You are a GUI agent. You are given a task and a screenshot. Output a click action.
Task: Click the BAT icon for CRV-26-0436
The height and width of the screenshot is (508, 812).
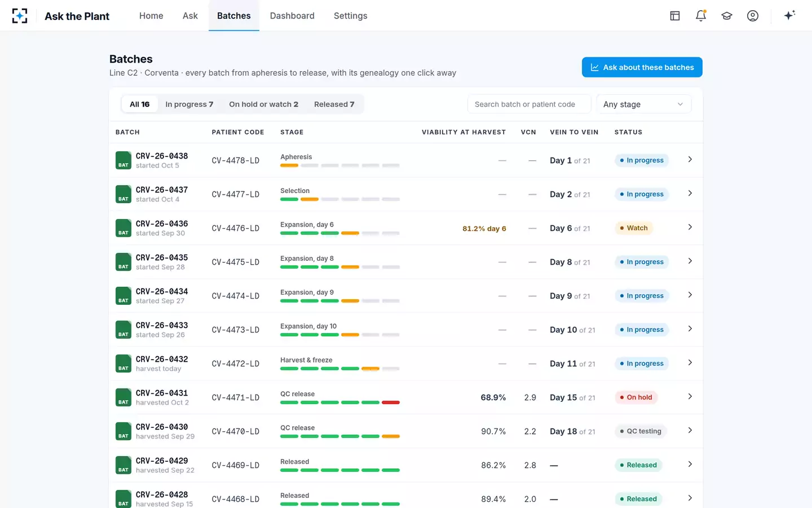click(x=123, y=228)
